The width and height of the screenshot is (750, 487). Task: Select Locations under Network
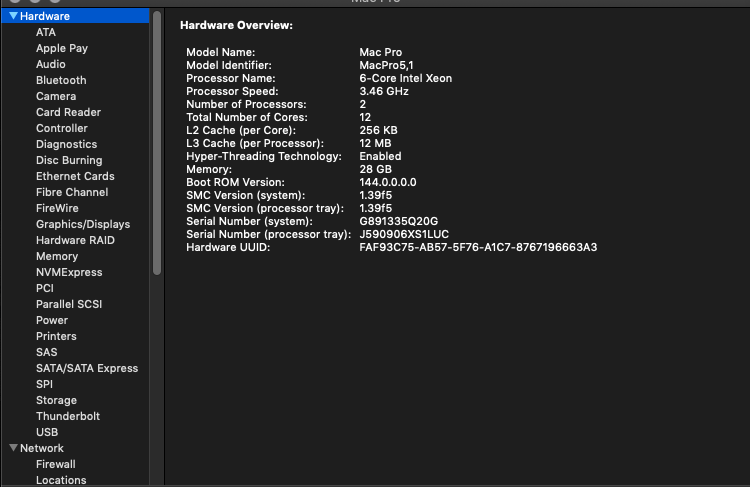[61, 480]
